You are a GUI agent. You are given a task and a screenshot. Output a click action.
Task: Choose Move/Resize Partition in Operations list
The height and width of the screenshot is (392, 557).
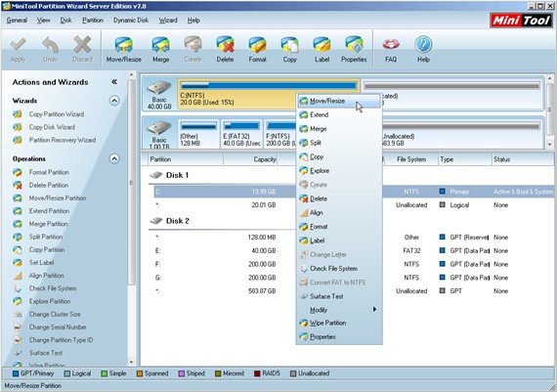[x=58, y=197]
